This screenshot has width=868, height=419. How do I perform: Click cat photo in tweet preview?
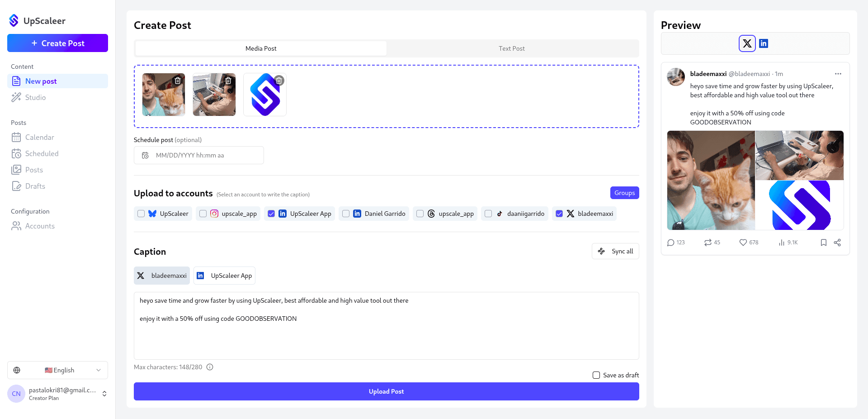tap(711, 181)
